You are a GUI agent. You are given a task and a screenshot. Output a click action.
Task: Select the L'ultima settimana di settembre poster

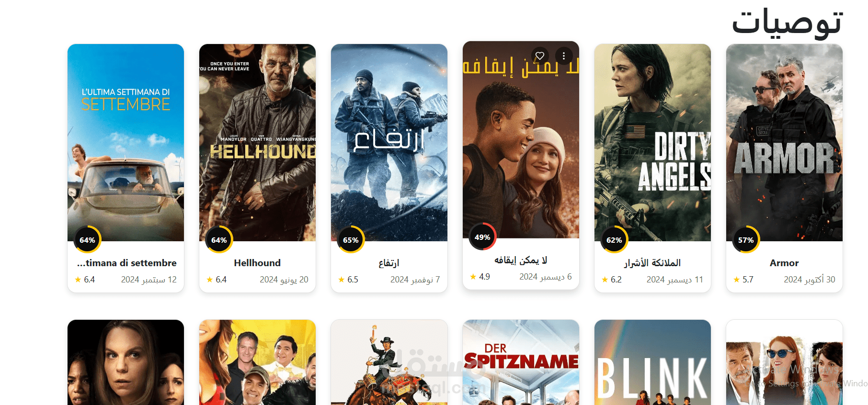[126, 143]
